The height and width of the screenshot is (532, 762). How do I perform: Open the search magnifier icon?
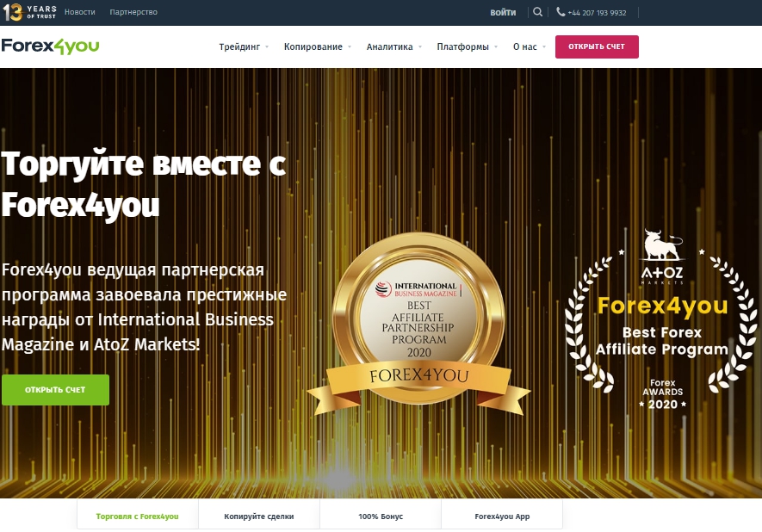[x=538, y=12]
